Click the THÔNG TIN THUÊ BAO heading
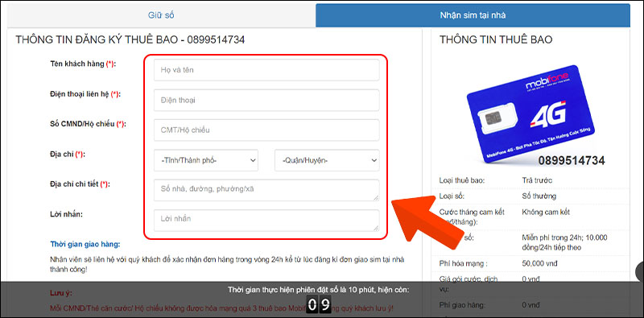The height and width of the screenshot is (318, 644). pos(496,40)
